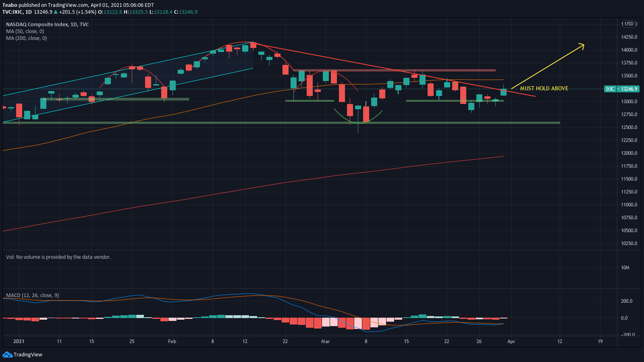Click the Feb date axis label
The image size is (644, 362).
click(x=172, y=341)
